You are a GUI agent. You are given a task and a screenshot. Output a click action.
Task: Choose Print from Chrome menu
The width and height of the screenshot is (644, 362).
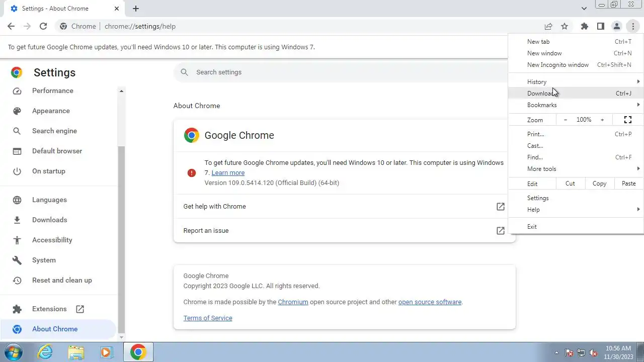[576, 134]
